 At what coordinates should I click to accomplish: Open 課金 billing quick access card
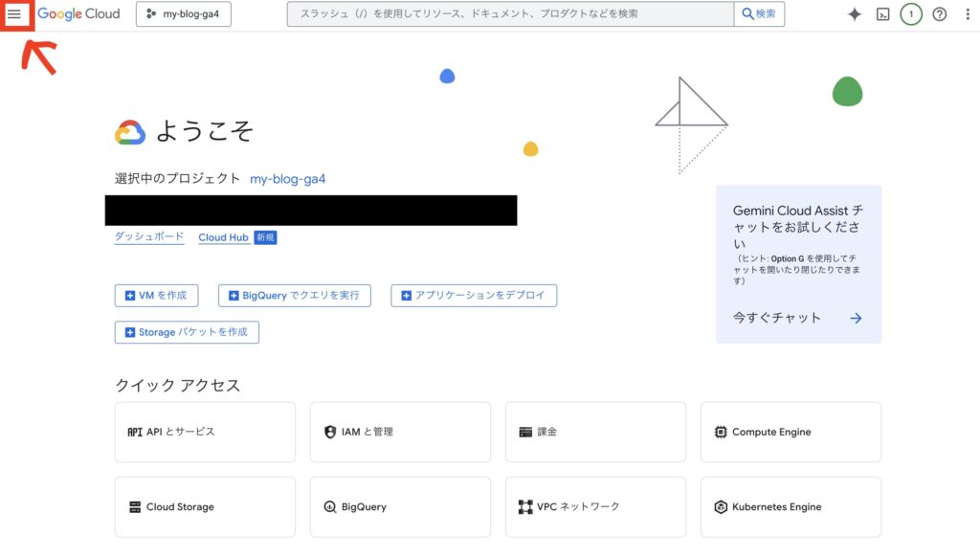click(x=595, y=432)
